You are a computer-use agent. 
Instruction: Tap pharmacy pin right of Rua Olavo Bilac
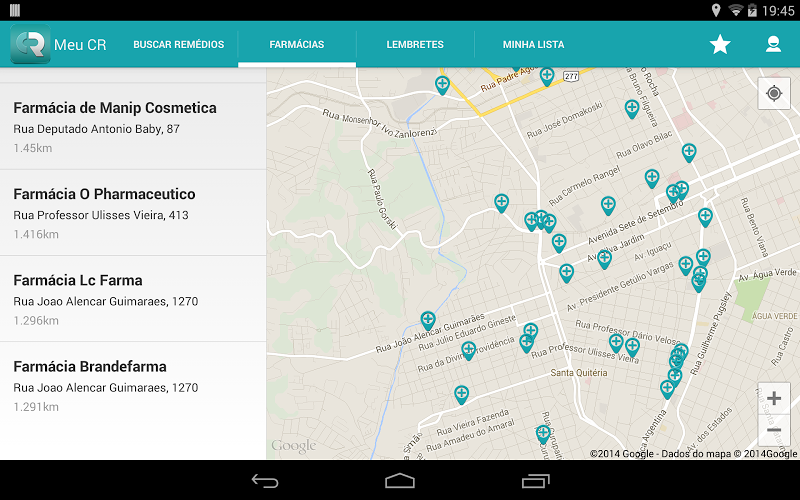[x=689, y=153]
